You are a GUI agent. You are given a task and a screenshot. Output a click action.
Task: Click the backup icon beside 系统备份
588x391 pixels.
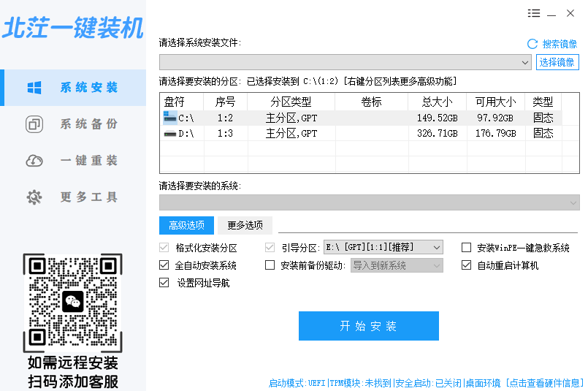point(34,124)
